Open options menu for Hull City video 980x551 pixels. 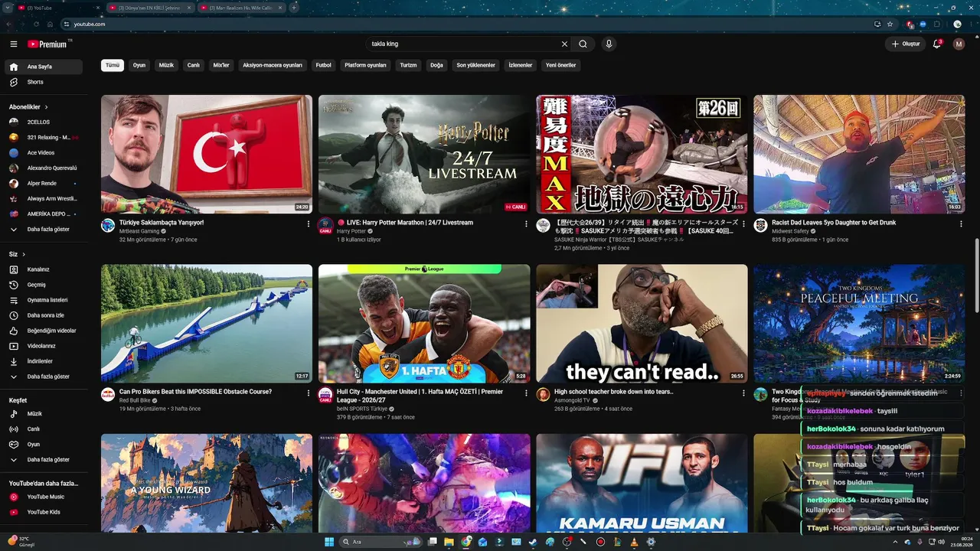[x=526, y=393]
